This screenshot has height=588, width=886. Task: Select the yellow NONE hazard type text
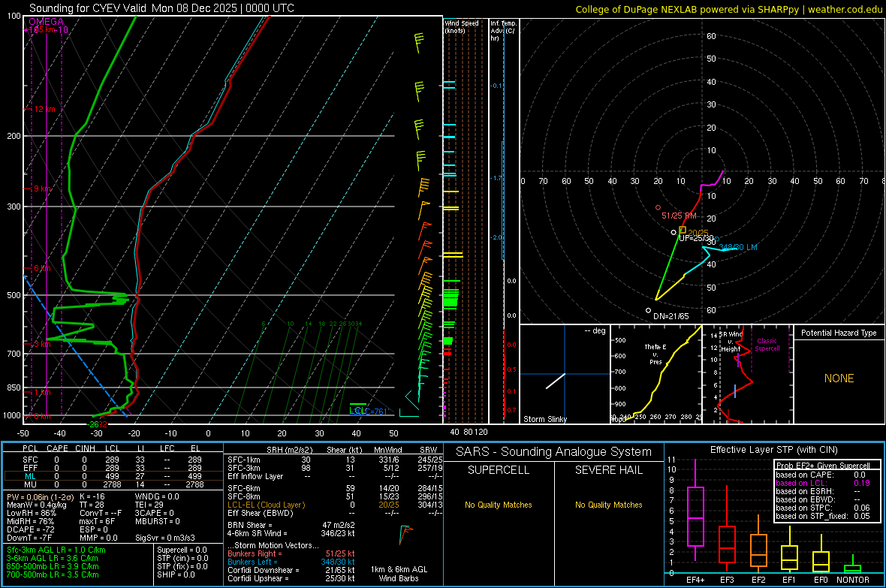[839, 378]
